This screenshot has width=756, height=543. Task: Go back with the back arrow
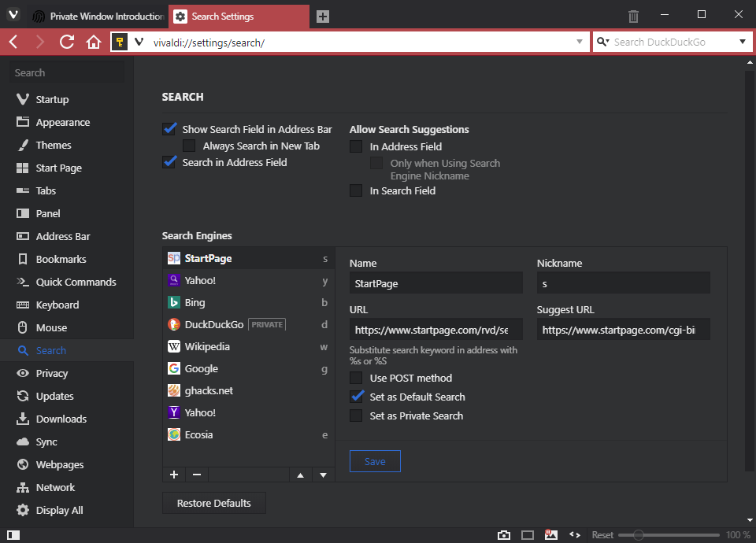coord(13,42)
